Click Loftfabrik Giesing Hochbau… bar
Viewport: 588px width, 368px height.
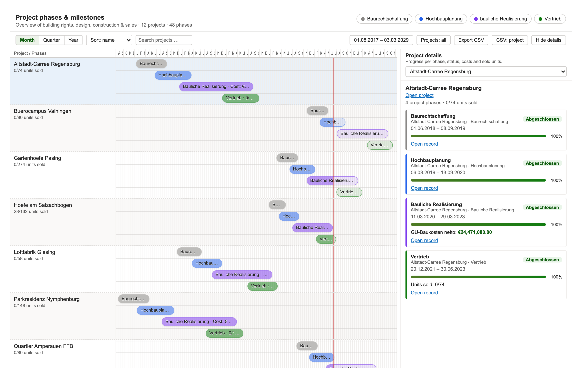point(207,263)
